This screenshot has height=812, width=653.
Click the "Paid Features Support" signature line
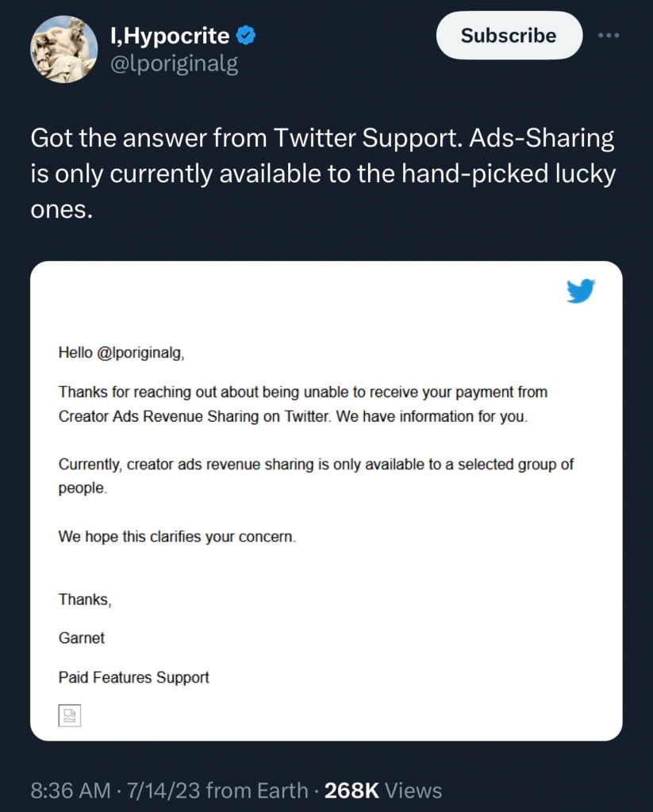coord(134,678)
